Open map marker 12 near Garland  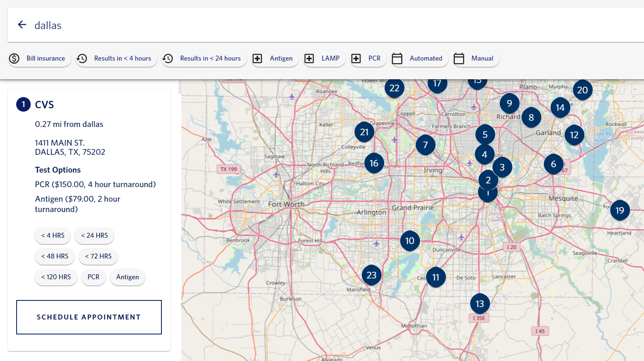coord(574,135)
